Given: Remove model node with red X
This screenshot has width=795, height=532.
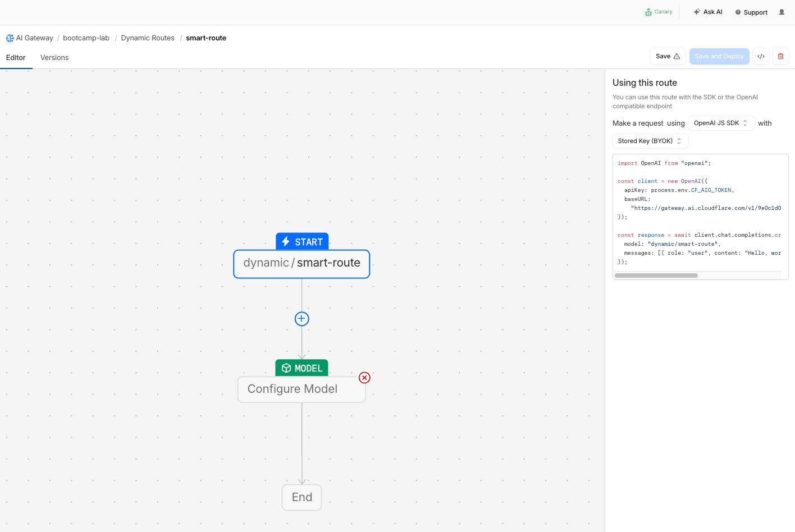Looking at the screenshot, I should [364, 378].
